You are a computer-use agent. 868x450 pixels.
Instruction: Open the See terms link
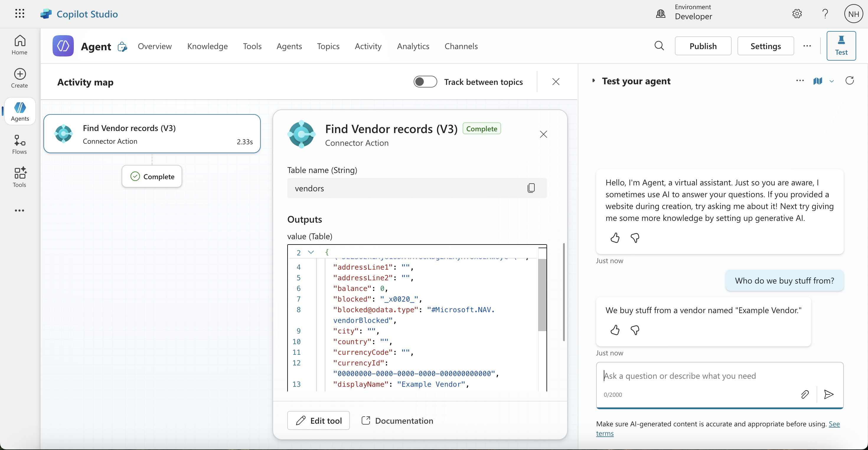[834, 424]
